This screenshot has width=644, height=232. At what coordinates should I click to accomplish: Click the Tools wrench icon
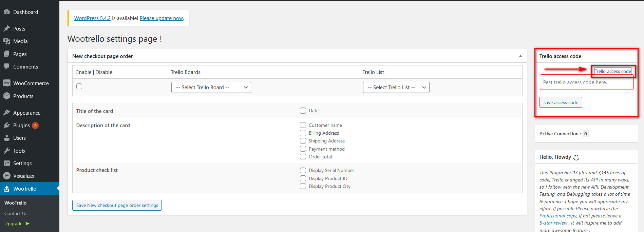coord(7,151)
